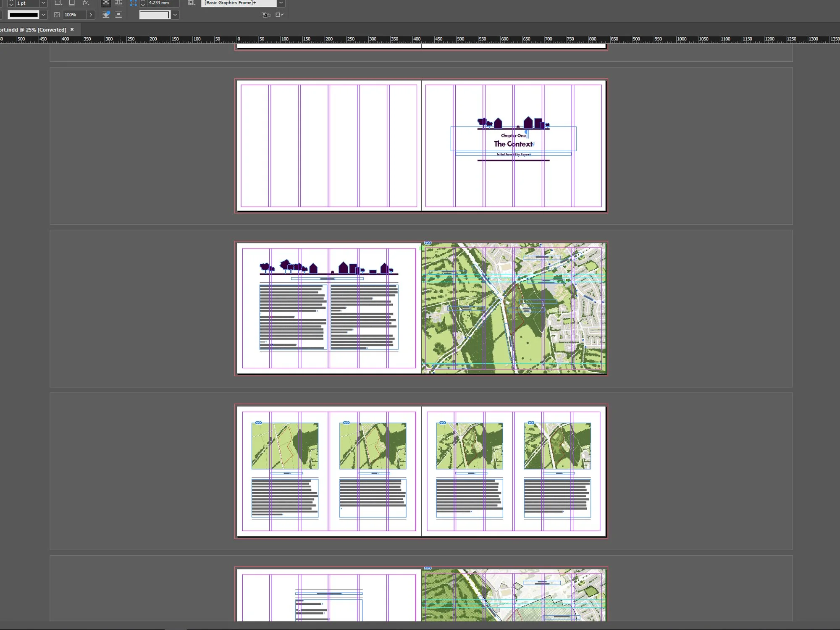Click the drop shadow icon
Screen dimensions: 840x630
point(72,3)
